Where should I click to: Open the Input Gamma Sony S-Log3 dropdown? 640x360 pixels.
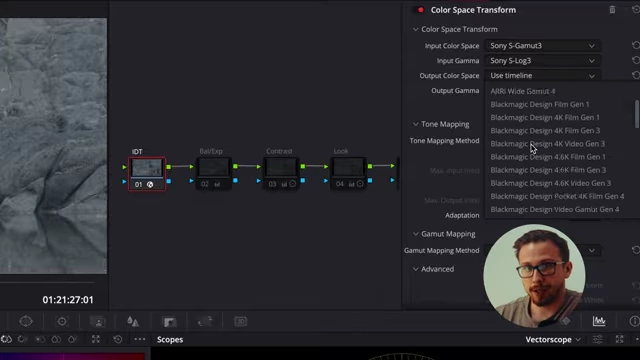pyautogui.click(x=542, y=60)
